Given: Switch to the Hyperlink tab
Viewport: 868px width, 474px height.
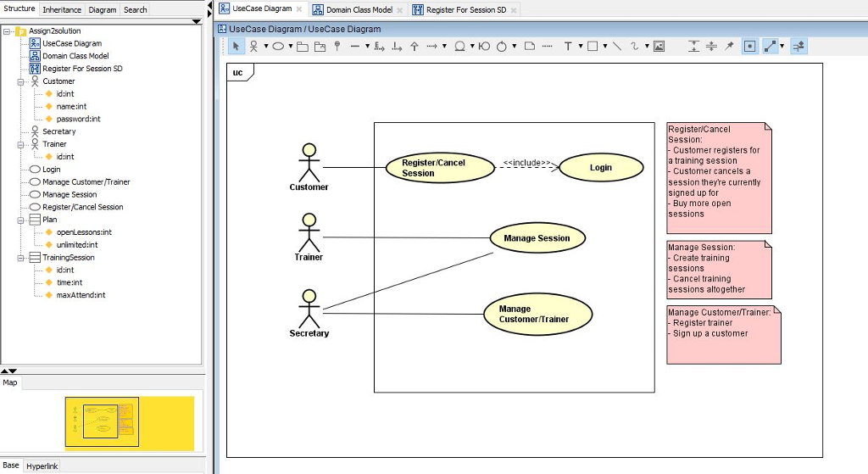Looking at the screenshot, I should pos(42,466).
